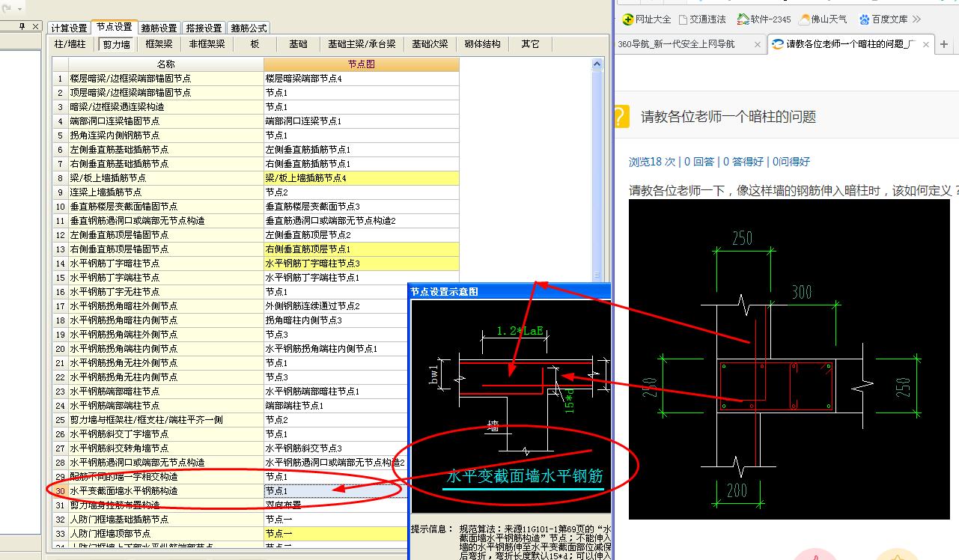
Task: Select 非框架梁 component category
Action: [x=207, y=44]
